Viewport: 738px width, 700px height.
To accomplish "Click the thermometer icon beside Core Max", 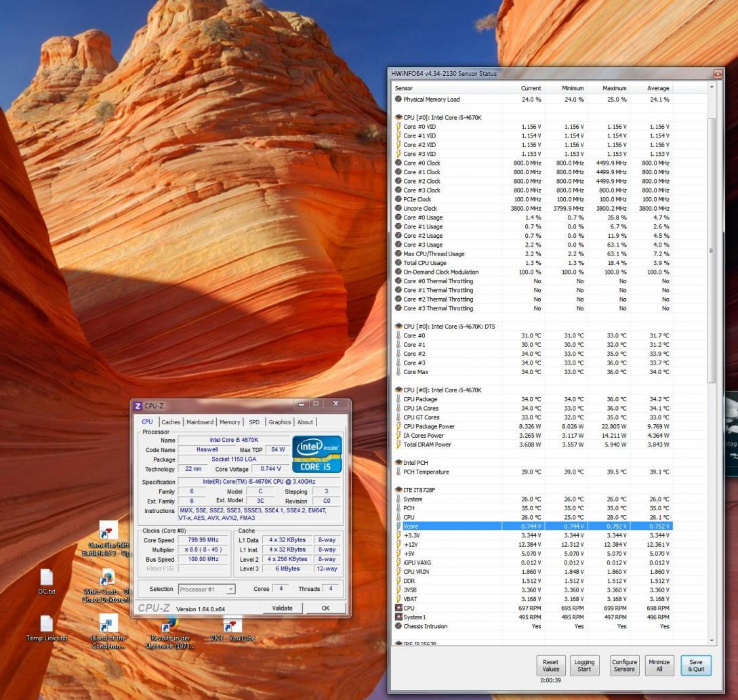I will click(x=398, y=372).
